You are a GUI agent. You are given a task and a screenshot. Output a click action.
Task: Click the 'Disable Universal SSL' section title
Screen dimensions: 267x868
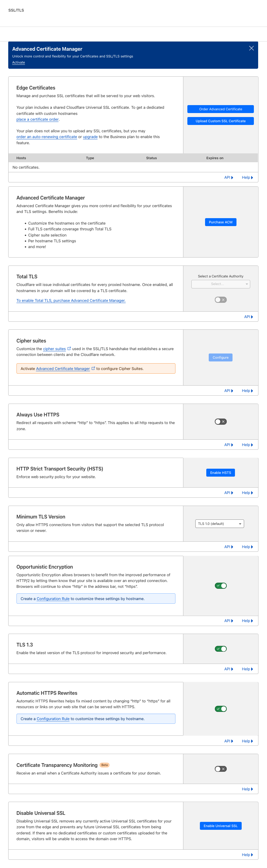tap(41, 813)
